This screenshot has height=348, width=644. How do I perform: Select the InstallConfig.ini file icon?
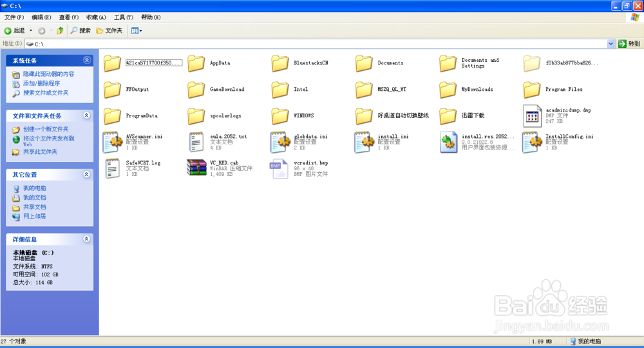pos(532,142)
